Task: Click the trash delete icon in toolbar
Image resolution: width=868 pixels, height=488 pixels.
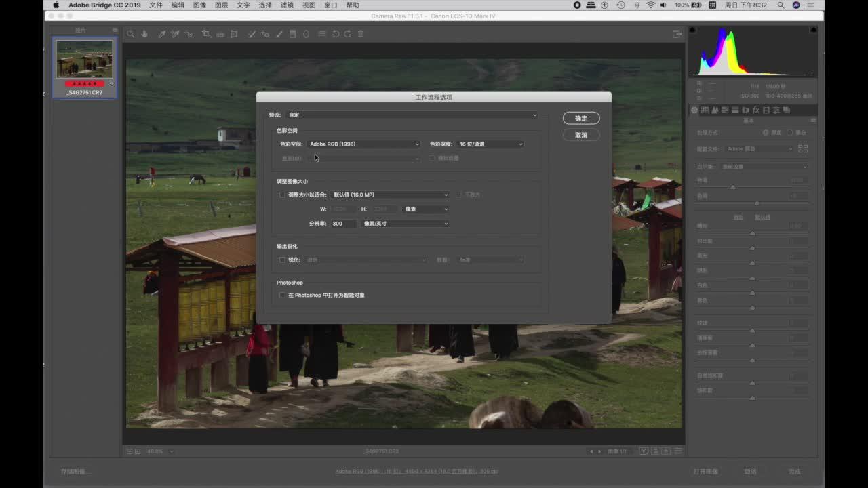Action: point(361,34)
